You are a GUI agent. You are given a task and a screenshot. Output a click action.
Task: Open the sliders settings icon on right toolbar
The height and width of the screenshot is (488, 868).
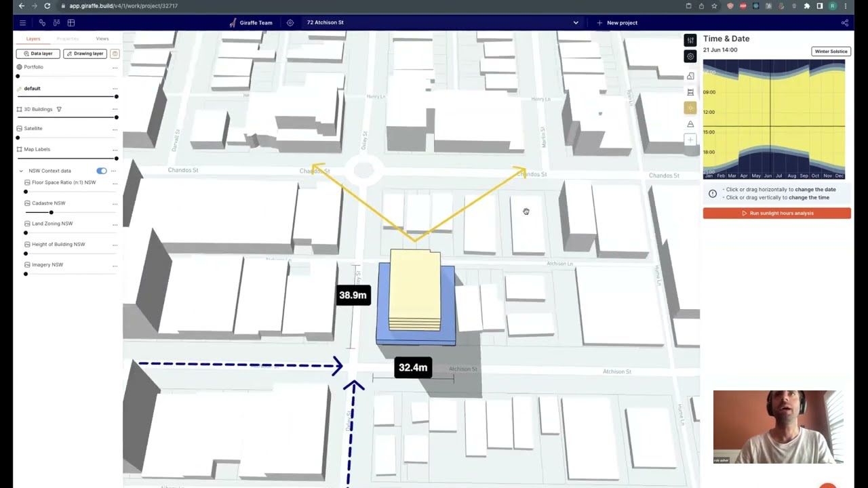pos(690,40)
